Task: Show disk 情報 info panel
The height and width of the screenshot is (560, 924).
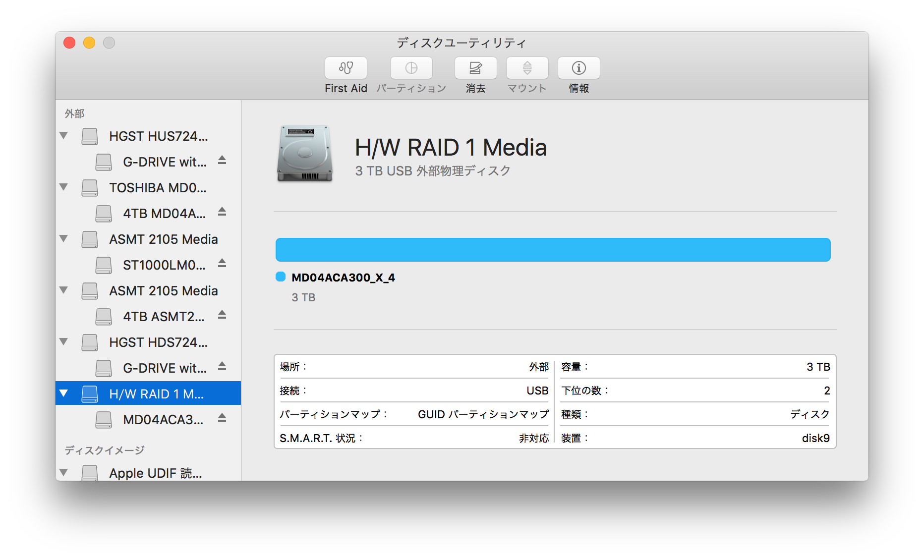Action: coord(578,68)
